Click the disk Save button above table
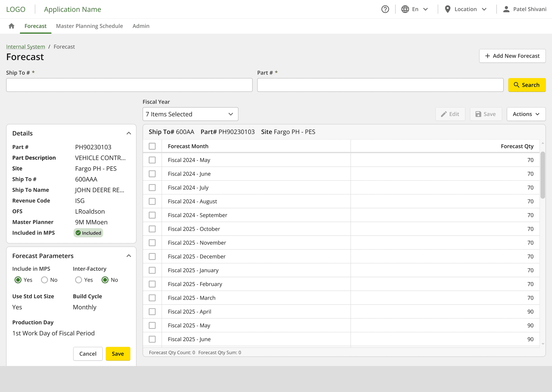Screen dimensions: 552x392 [x=486, y=114]
